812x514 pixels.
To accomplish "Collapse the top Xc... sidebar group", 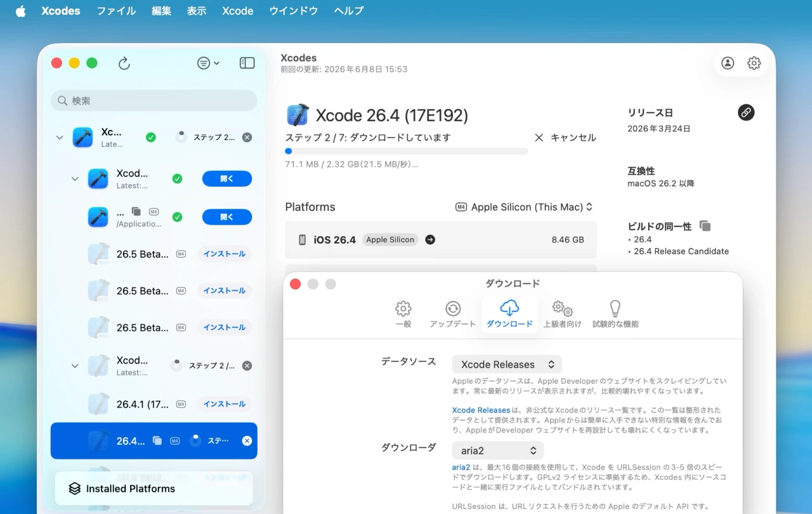I will pyautogui.click(x=60, y=137).
